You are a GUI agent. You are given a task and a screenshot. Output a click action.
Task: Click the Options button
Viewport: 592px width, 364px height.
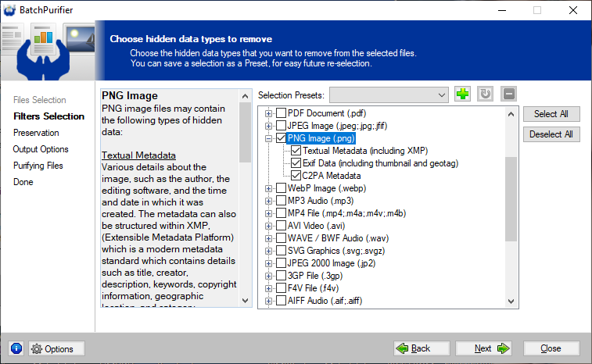(56, 348)
